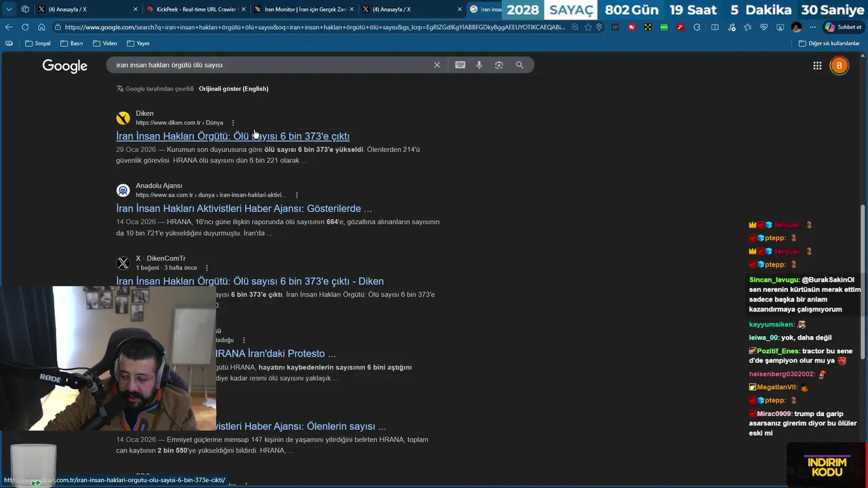Zoom the page with the address bar magnifier

(x=575, y=27)
